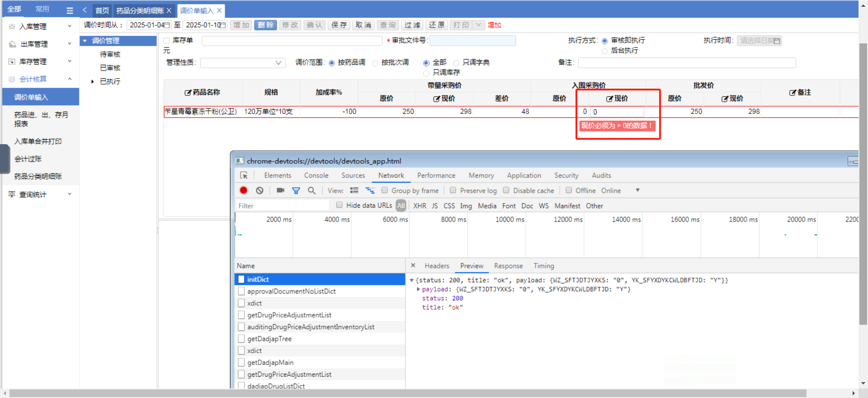The height and width of the screenshot is (398, 868).
Task: Select the 按批次调 radio option
Action: (x=375, y=63)
